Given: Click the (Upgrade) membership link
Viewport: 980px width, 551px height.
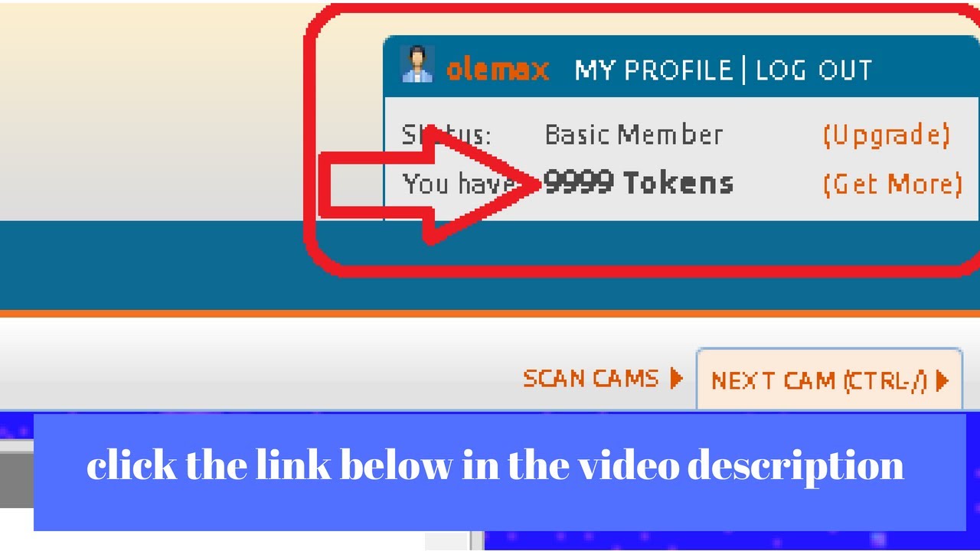Looking at the screenshot, I should pos(886,135).
